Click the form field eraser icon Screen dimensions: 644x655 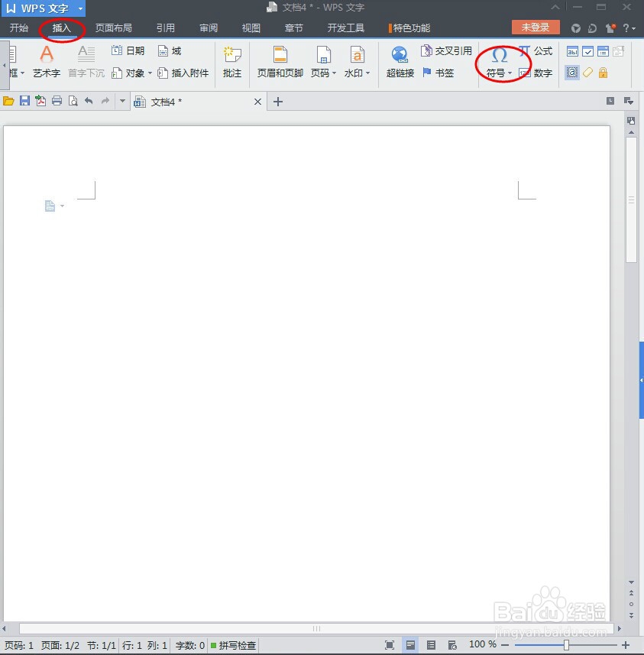pos(587,73)
